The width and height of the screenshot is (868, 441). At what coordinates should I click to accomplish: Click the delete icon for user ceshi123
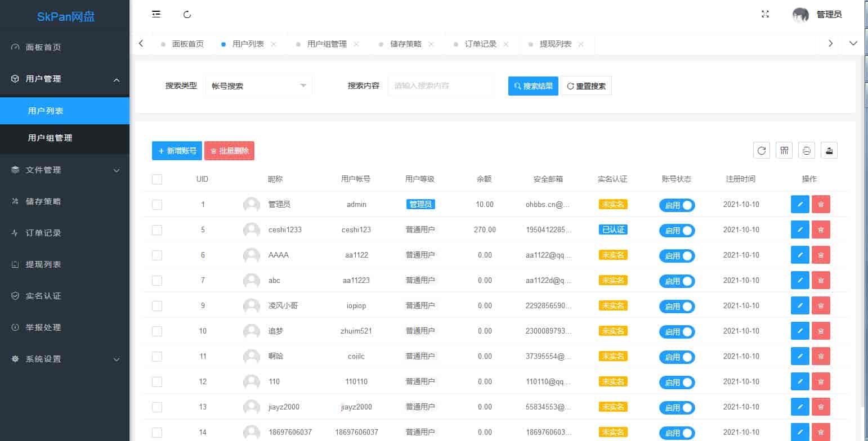tap(821, 229)
